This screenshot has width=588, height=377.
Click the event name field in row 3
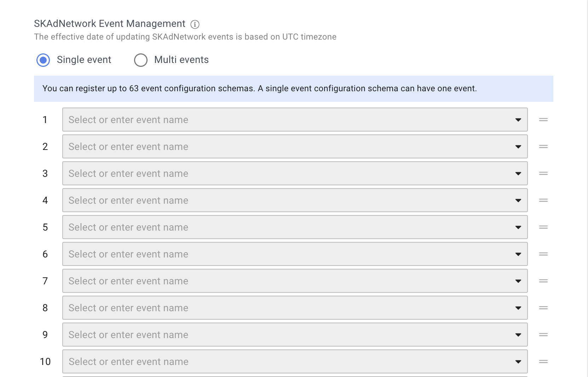coord(295,173)
